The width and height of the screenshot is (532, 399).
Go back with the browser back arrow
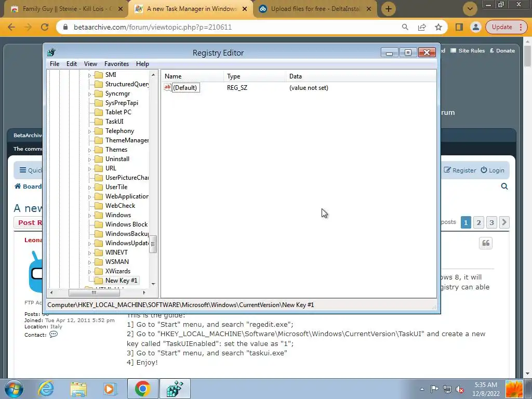click(x=11, y=27)
